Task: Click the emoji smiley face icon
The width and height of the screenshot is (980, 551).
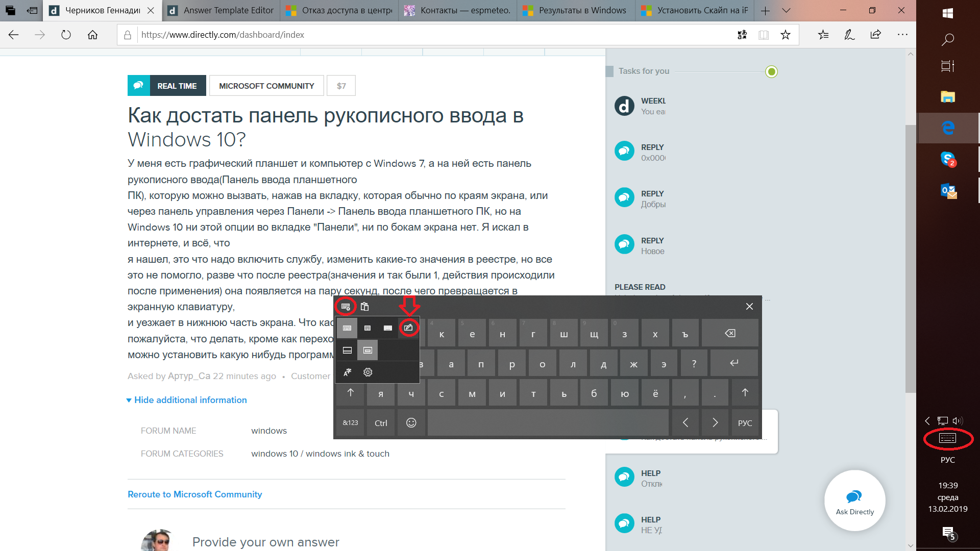Action: [410, 422]
